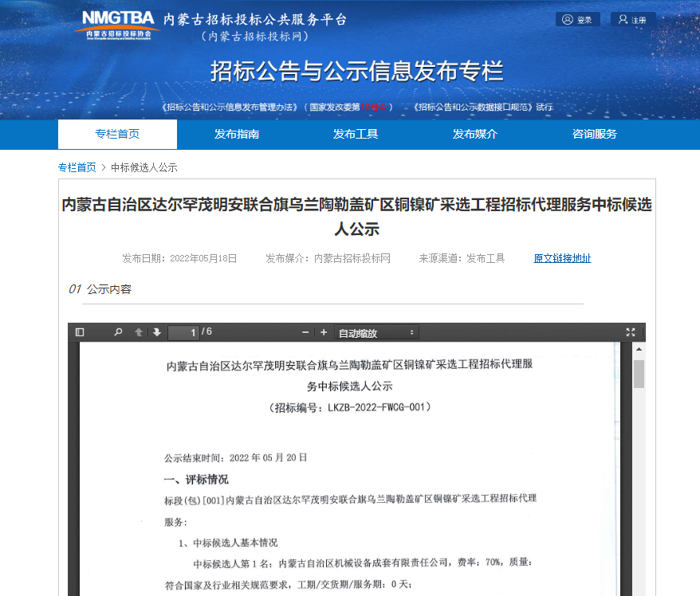Click the 专栏首页 breadcrumb link
The image size is (700, 596).
(77, 167)
